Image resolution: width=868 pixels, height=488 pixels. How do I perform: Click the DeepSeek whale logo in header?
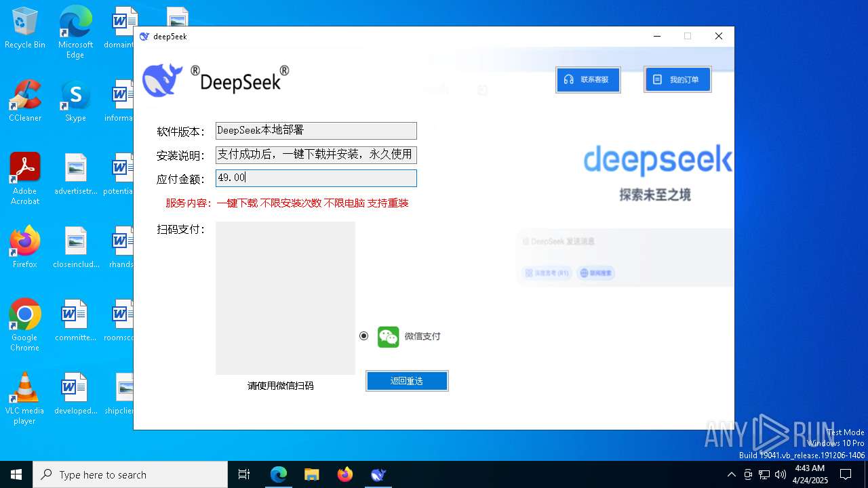tap(163, 80)
